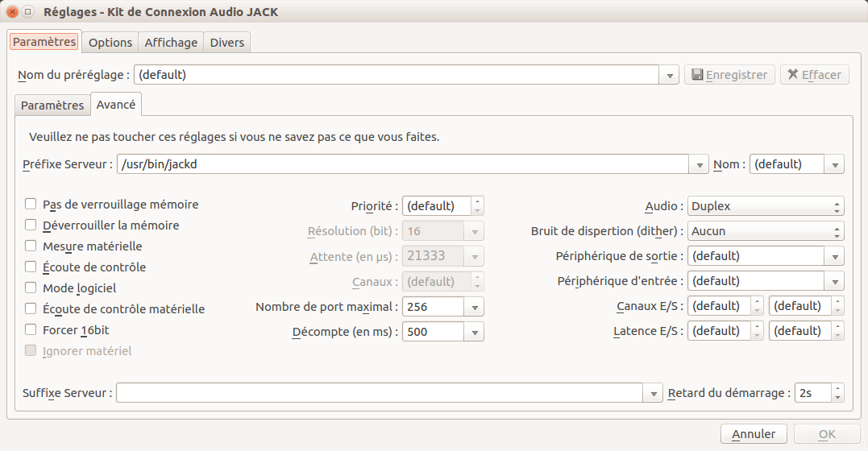Tick the Mode logiciel checkbox
The width and height of the screenshot is (868, 451).
click(x=31, y=288)
